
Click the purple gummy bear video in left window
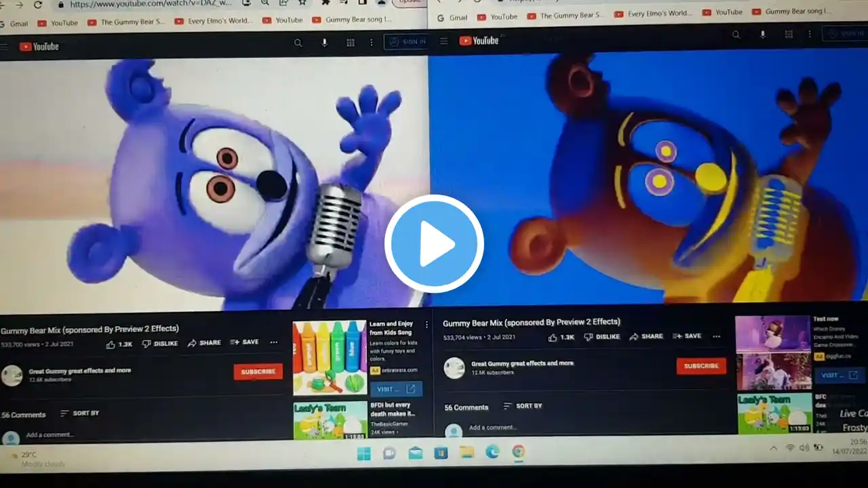[214, 182]
